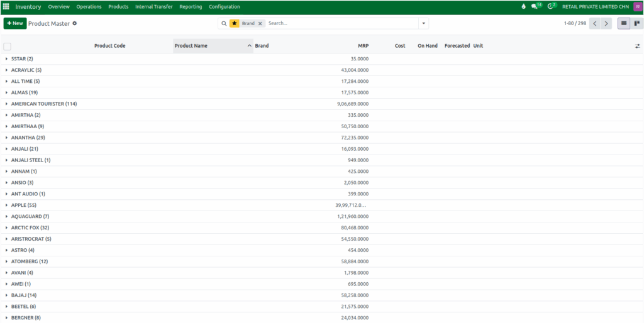
Task: Click the ANT AUDIO (1) group row
Action: [x=322, y=194]
